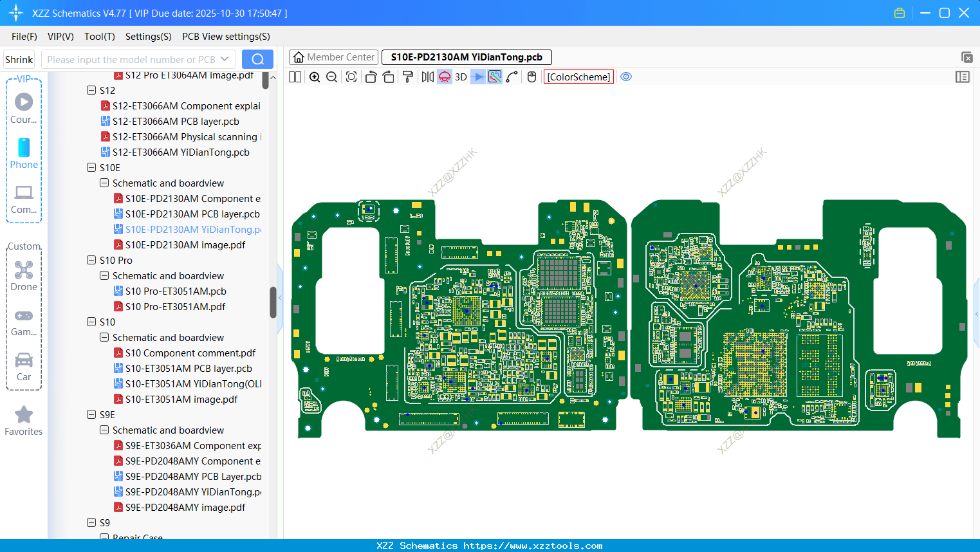Screen dimensions: 980x552
Task: Click the Shrink button
Action: [x=19, y=59]
